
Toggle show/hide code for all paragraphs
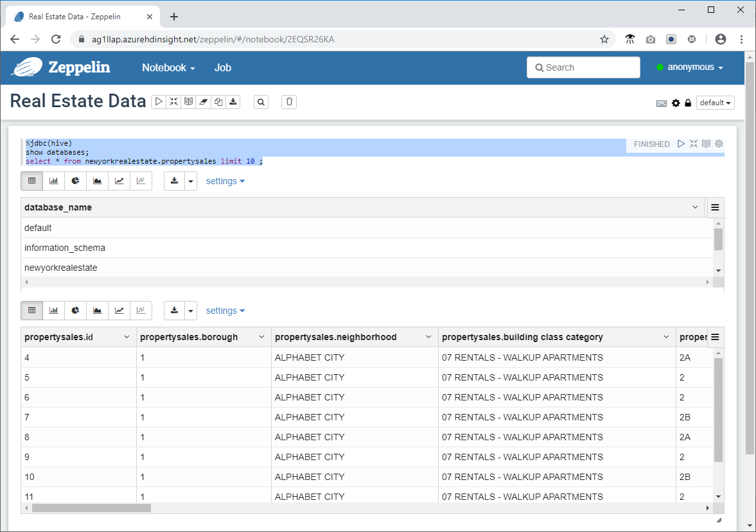click(173, 101)
